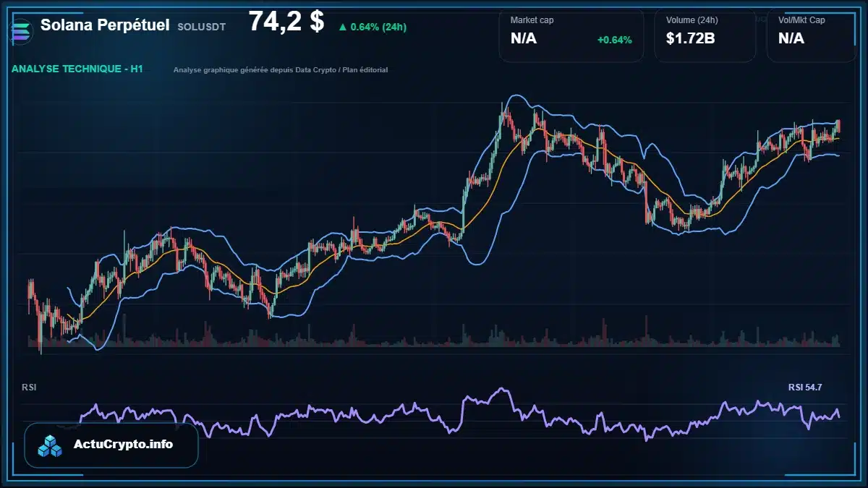Click the RSI panel label
The height and width of the screenshot is (488, 868).
tap(29, 388)
